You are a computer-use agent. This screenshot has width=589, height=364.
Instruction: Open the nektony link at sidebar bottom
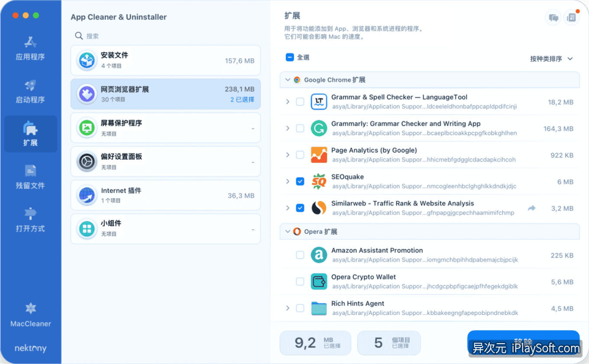coord(30,348)
